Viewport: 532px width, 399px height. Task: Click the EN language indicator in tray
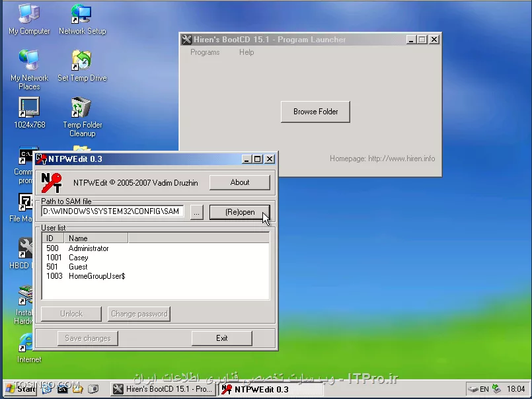point(484,389)
